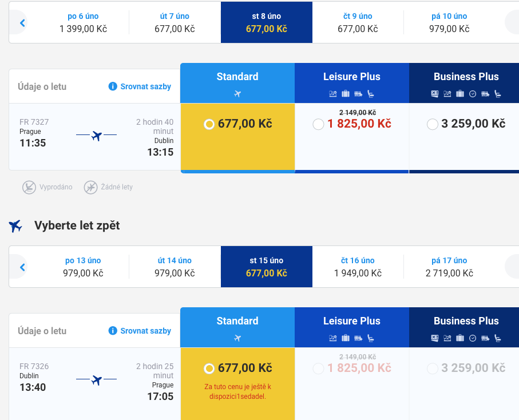
Task: Click the info icon beside return Srovnat sazby
Action: coord(113,331)
